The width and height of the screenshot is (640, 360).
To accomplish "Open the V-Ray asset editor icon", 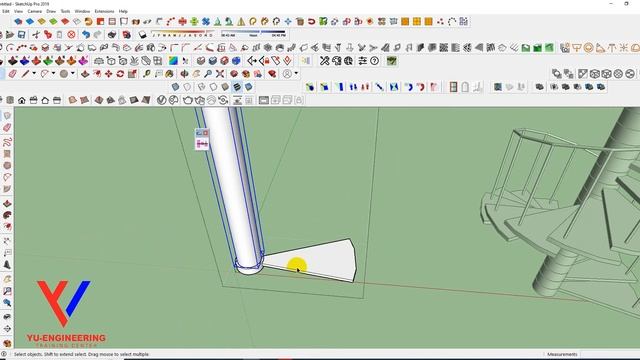I will [162, 100].
